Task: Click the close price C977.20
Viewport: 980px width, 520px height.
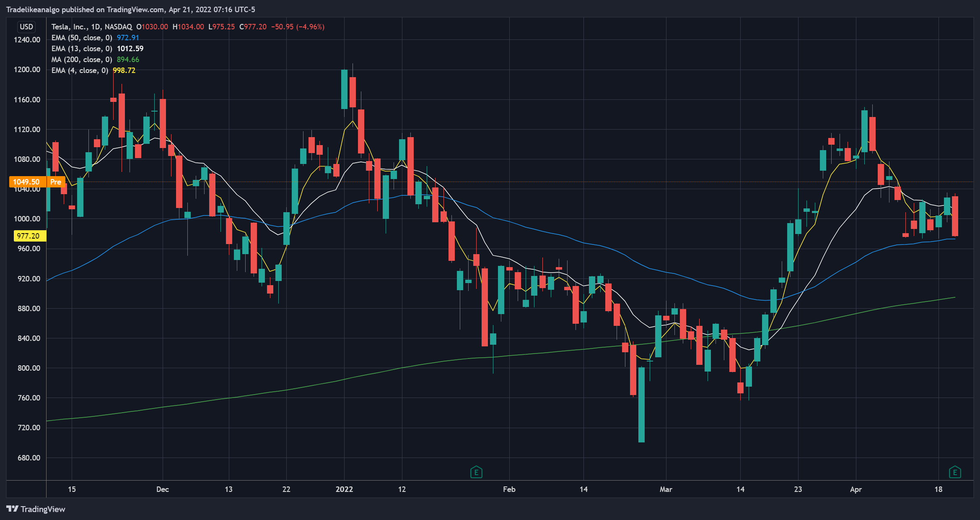Action: pyautogui.click(x=253, y=27)
